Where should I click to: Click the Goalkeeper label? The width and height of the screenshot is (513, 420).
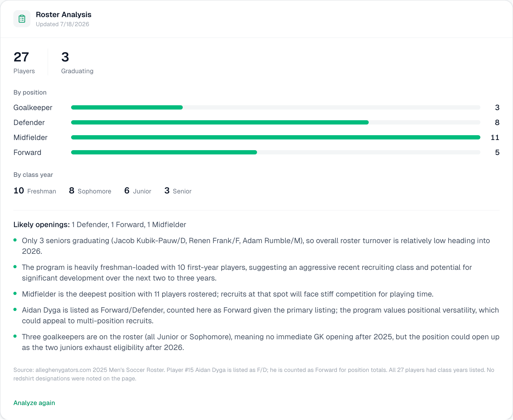[33, 107]
